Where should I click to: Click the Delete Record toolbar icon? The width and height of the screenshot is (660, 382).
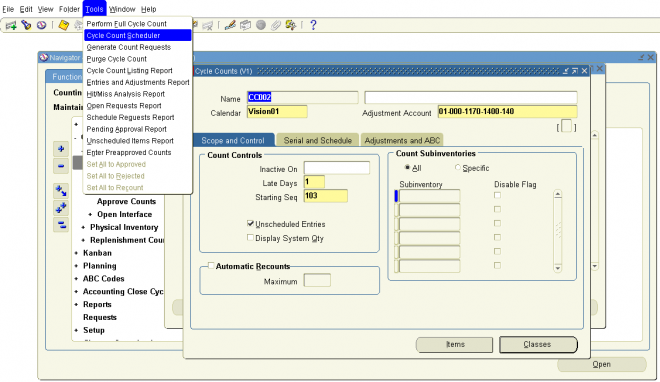coord(208,25)
